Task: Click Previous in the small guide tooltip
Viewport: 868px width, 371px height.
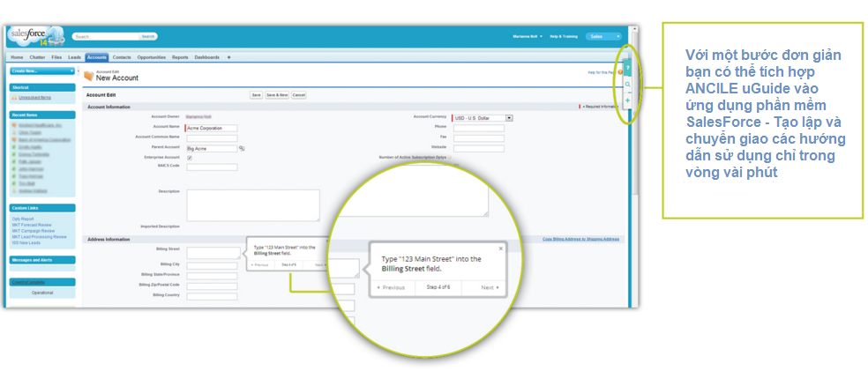Action: tap(259, 265)
